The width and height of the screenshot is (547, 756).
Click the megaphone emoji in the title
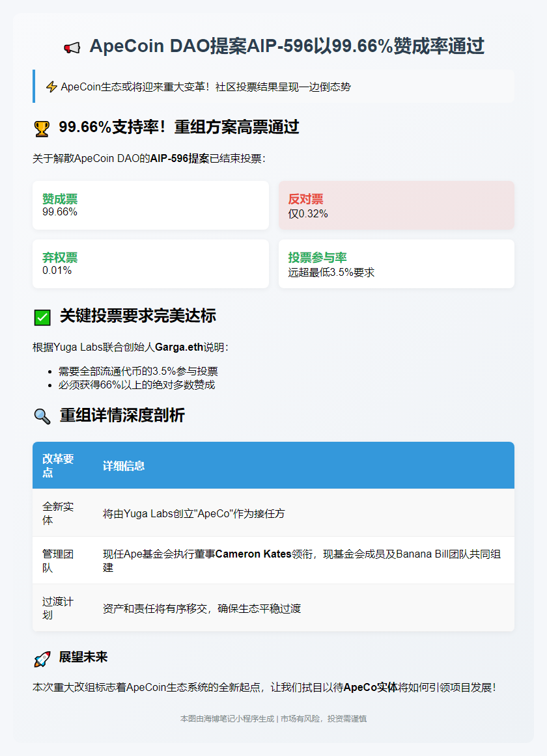tap(72, 47)
